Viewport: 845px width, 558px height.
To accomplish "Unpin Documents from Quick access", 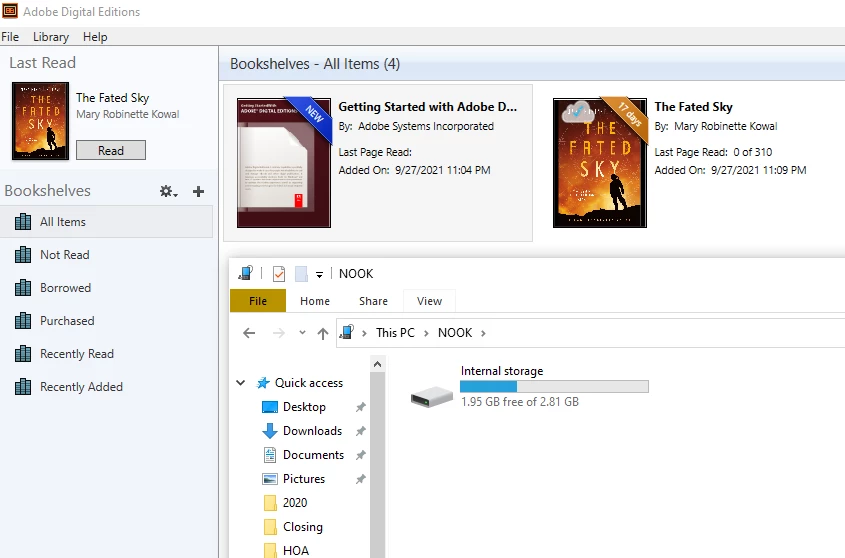I will 361,455.
